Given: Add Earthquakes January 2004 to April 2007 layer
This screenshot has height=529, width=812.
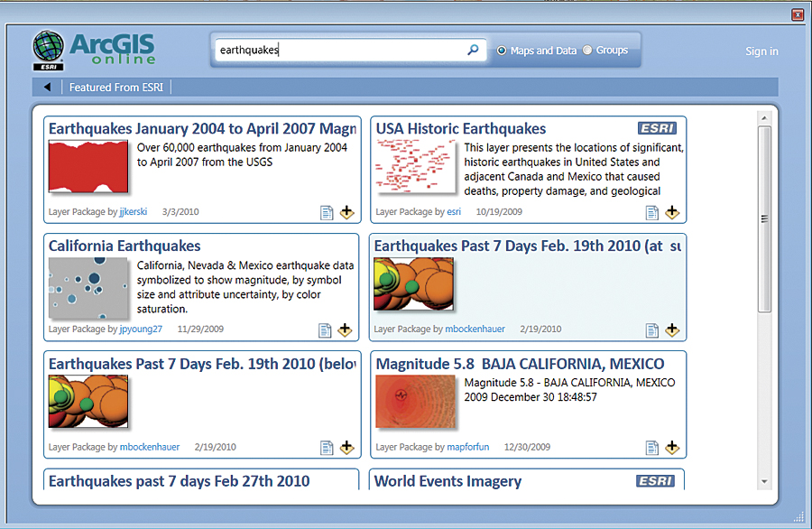Looking at the screenshot, I should pyautogui.click(x=347, y=212).
